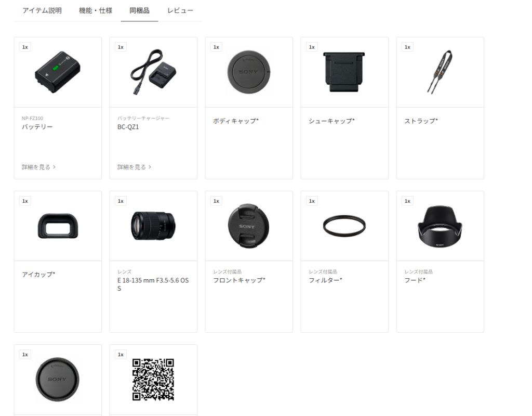Click the QR code image
The height and width of the screenshot is (416, 532).
click(x=153, y=379)
